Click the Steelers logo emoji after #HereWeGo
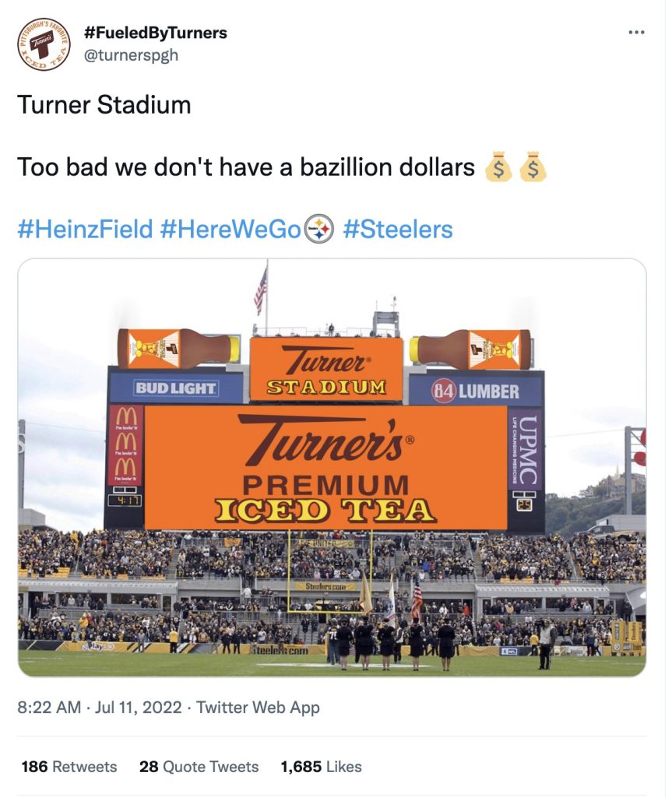Image resolution: width=672 pixels, height=797 pixels. 320,230
